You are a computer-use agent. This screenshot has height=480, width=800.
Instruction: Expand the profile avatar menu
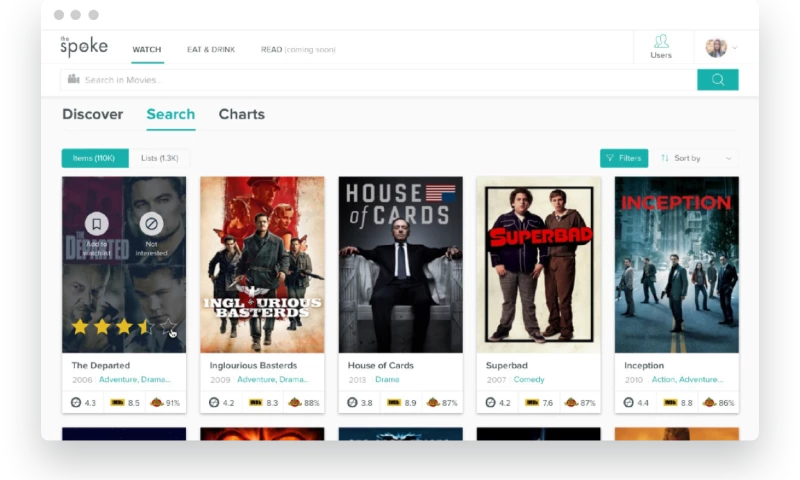[721, 48]
